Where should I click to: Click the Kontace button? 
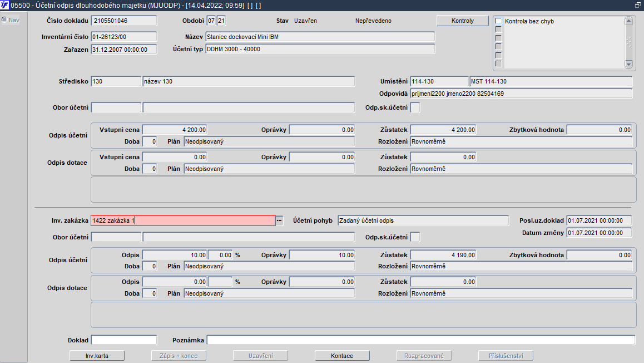pyautogui.click(x=342, y=356)
